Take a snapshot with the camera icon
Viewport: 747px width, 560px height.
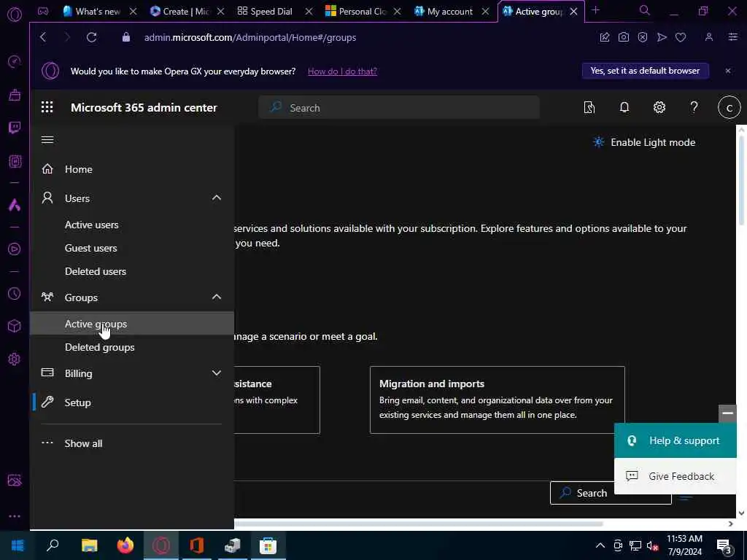click(623, 37)
